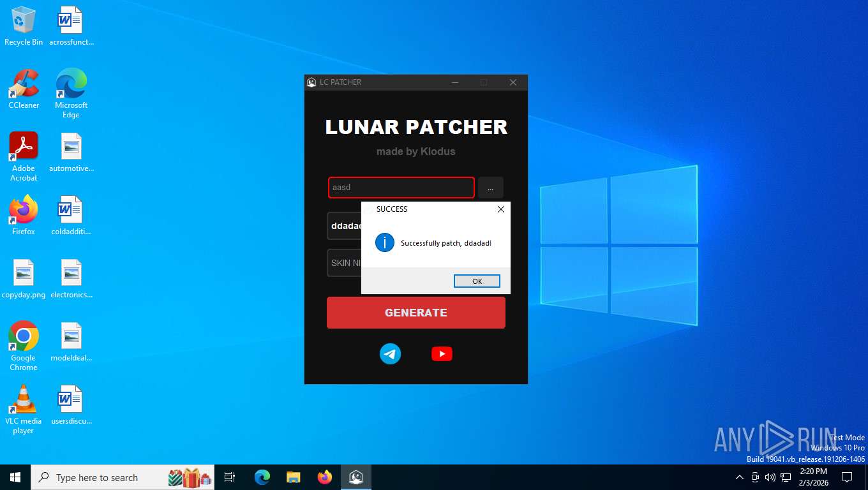Select the copyday.png file
Screen dimensions: 868x490
click(x=24, y=279)
